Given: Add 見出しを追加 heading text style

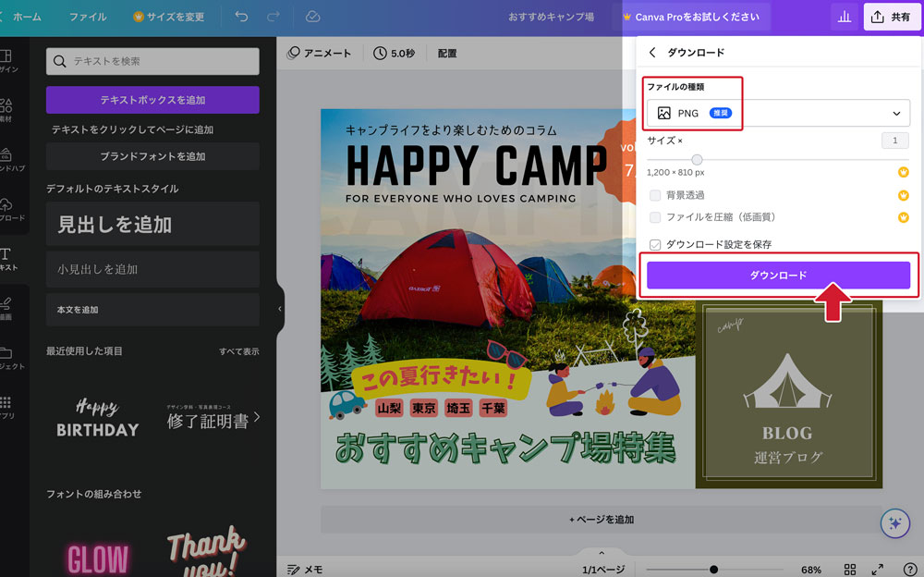Looking at the screenshot, I should pos(152,224).
